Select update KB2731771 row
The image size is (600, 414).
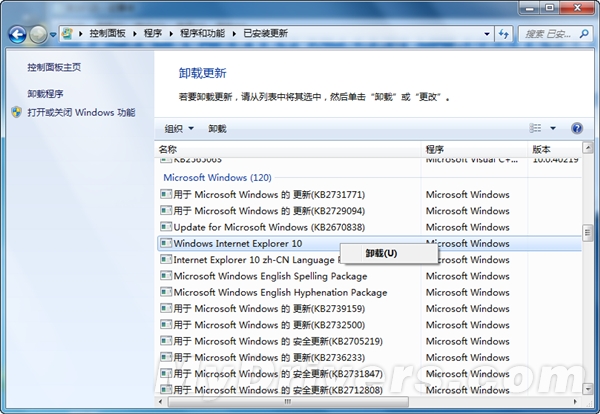369,195
